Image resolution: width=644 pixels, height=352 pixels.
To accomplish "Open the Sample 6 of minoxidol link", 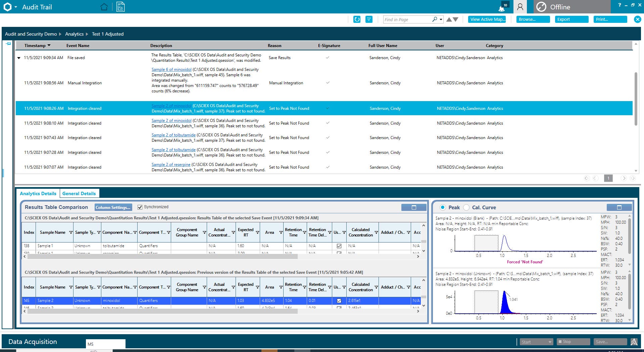I will (171, 70).
